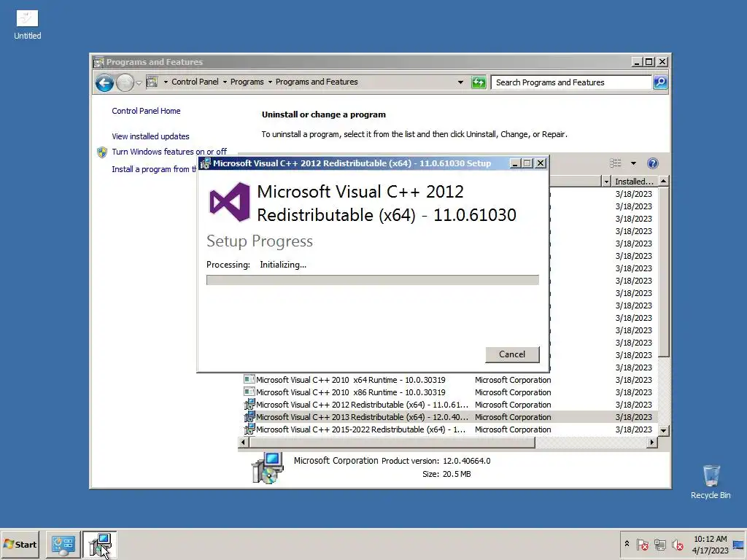Screen dimensions: 747x560
Task: Open recent pages dropdown next to forward button
Action: pos(139,83)
